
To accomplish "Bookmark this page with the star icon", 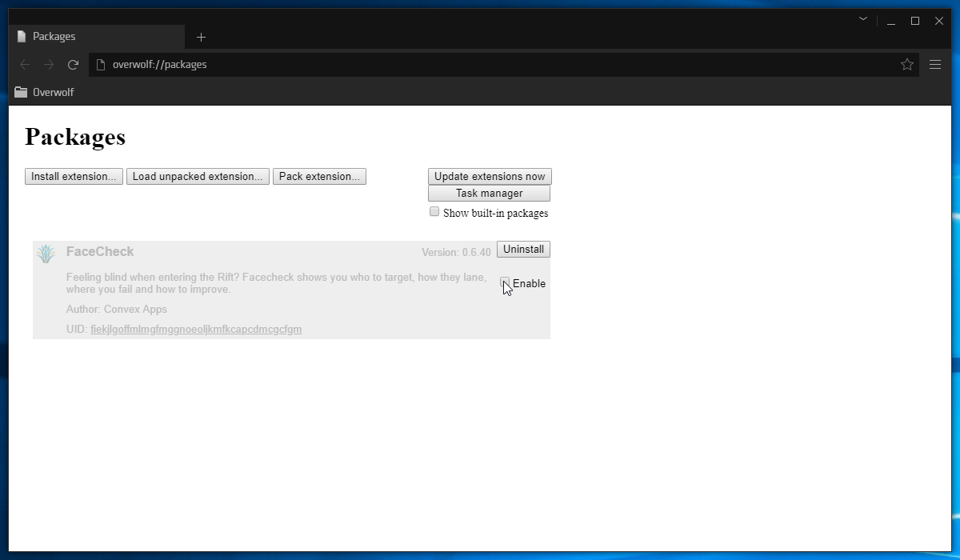I will point(906,65).
